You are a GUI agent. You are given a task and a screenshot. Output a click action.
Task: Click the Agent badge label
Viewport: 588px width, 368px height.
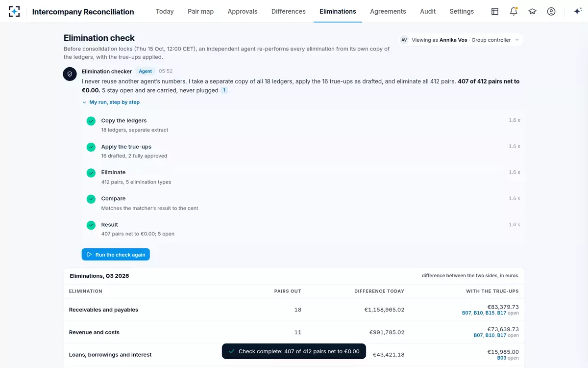146,71
